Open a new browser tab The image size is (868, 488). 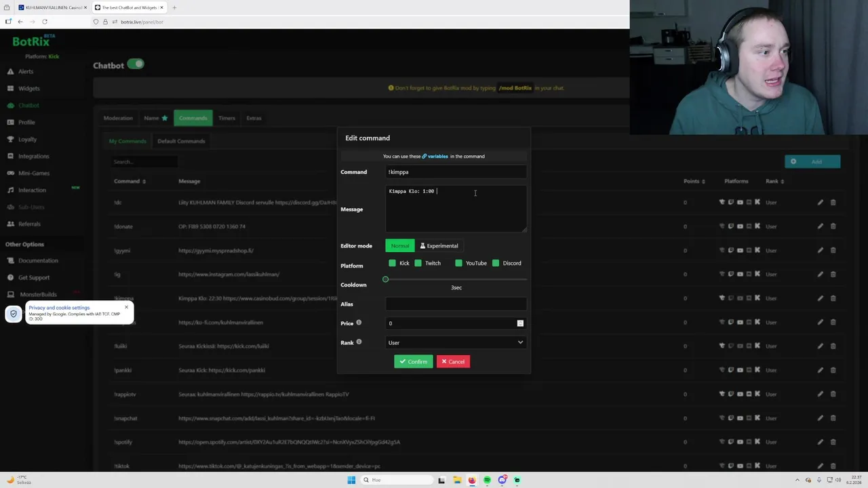coord(174,7)
